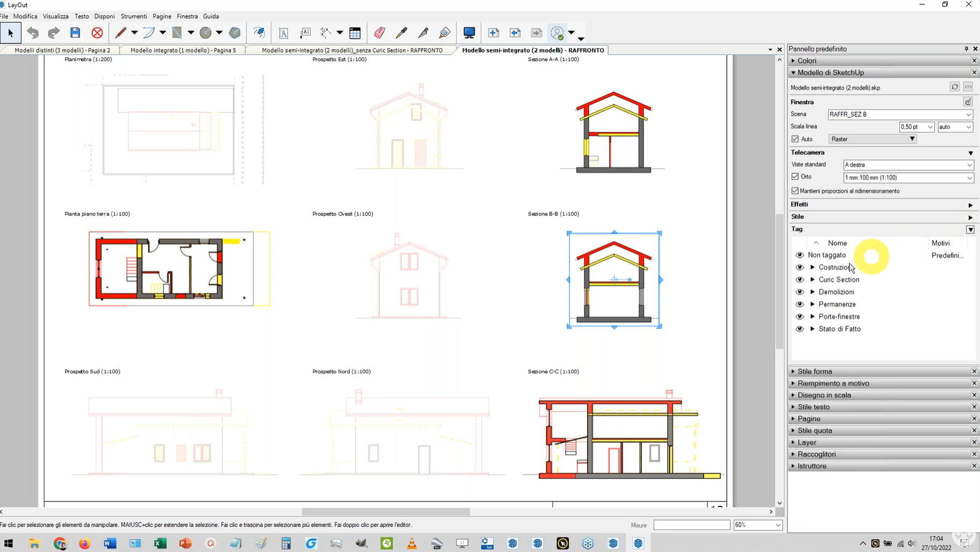The image size is (980, 552).
Task: Select the Table tool icon
Action: 355,33
